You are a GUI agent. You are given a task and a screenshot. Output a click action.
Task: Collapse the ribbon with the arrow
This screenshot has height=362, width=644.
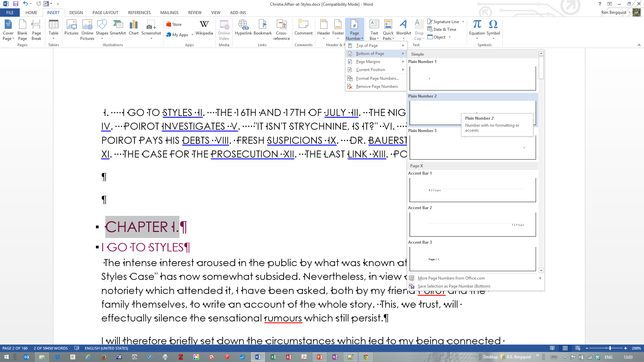pos(639,45)
